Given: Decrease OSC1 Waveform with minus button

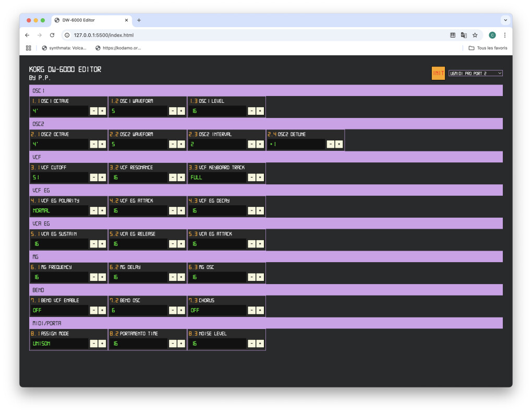Looking at the screenshot, I should click(x=173, y=111).
